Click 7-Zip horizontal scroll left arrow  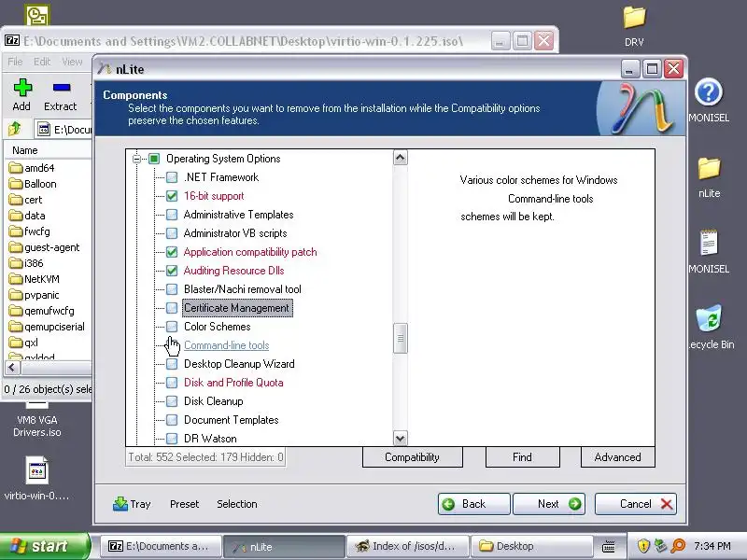point(12,368)
